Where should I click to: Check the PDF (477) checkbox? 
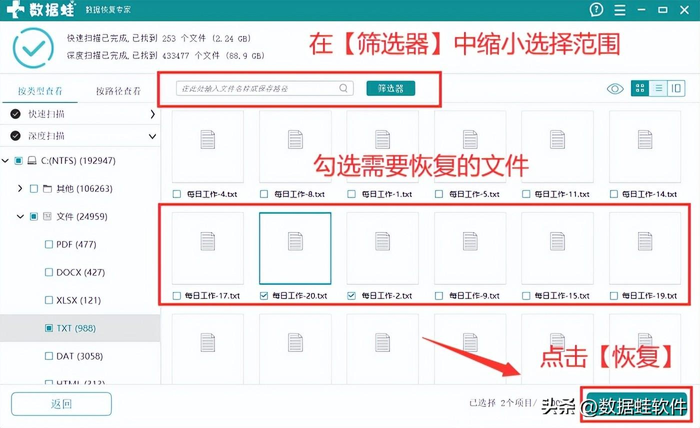pos(49,245)
